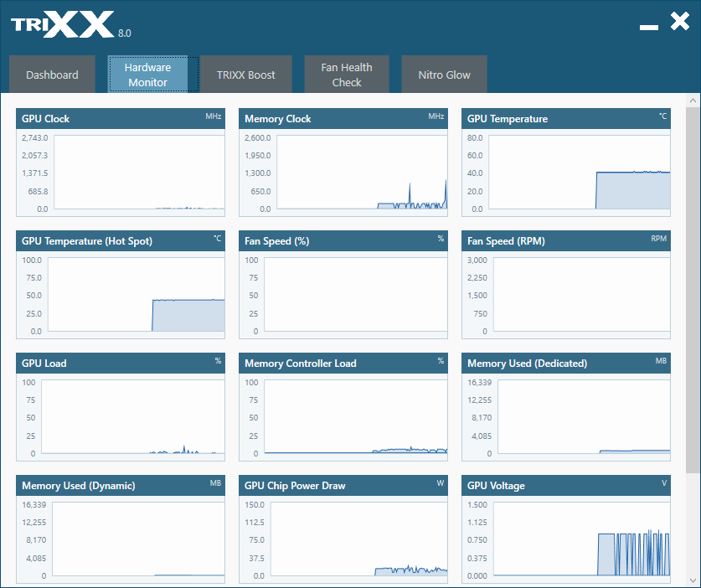Viewport: 701px width, 588px height.
Task: Select the GPU Voltage panel header
Action: [566, 486]
